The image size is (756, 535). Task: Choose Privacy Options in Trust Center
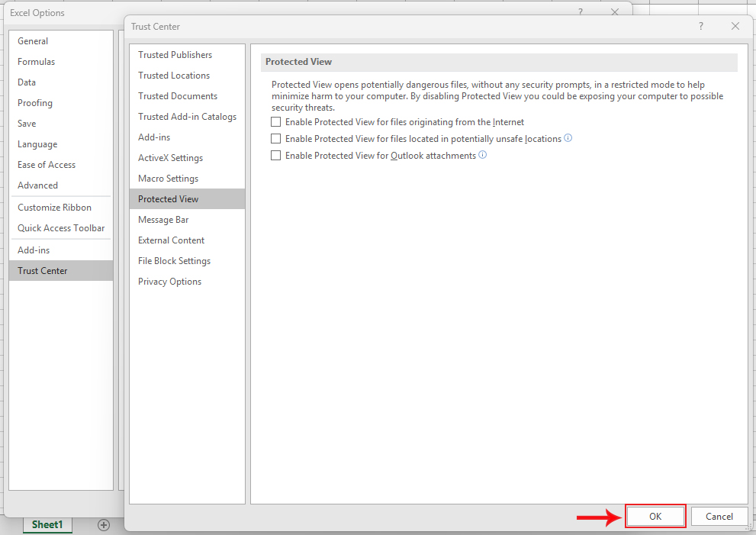(169, 282)
